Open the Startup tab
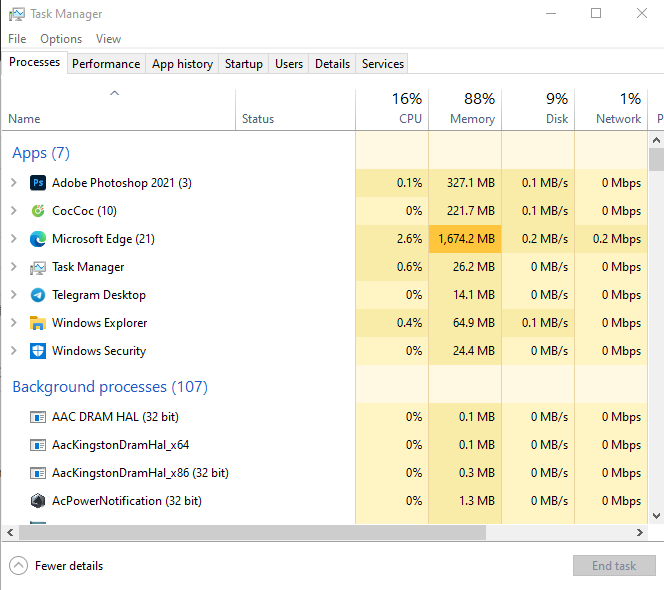Viewport: 664px width, 590px height. coord(243,64)
